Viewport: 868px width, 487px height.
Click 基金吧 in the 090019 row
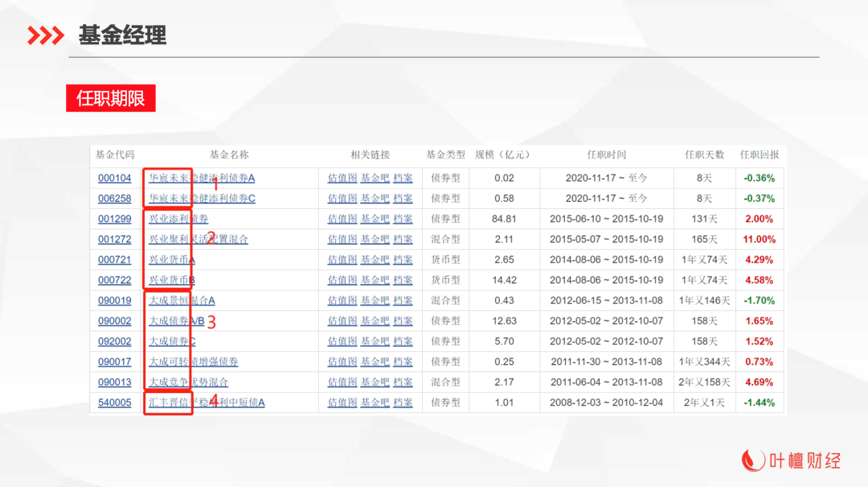point(375,301)
